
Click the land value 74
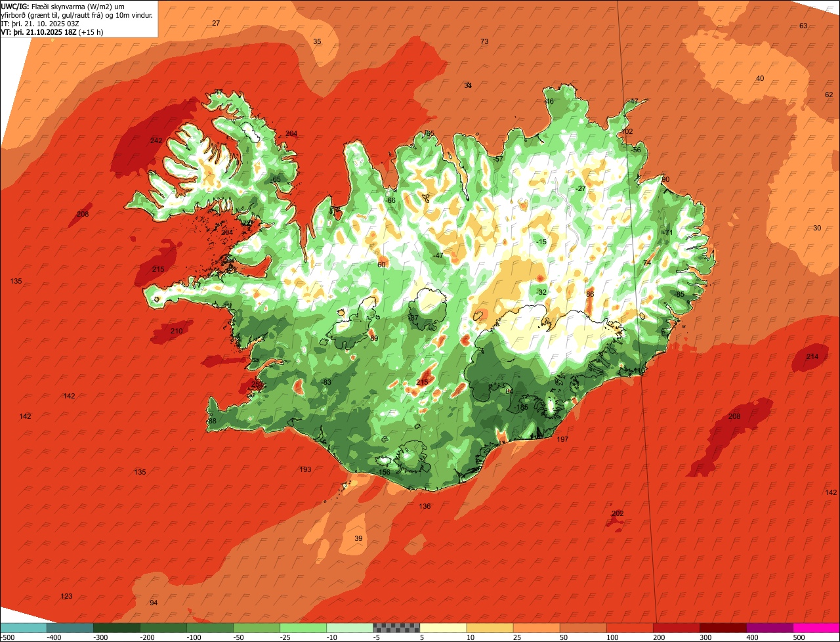click(x=647, y=262)
